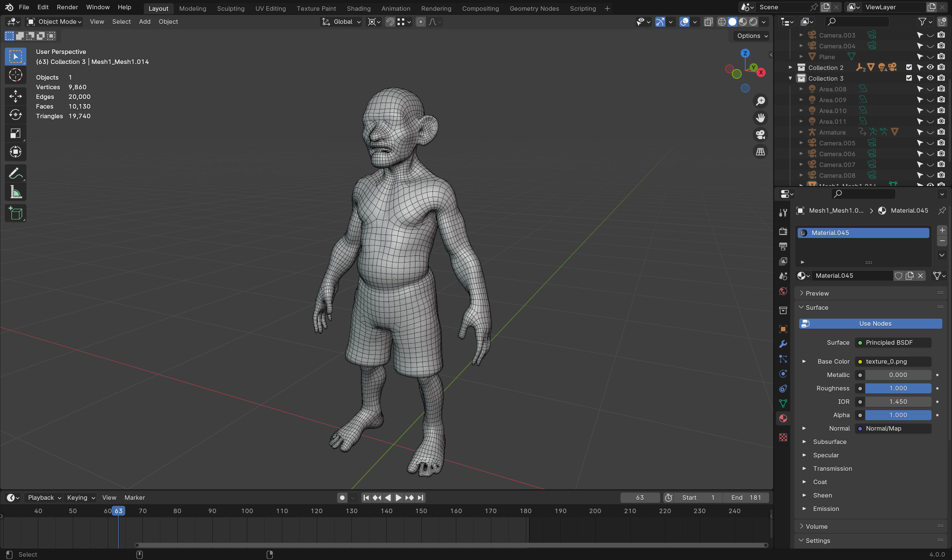Viewport: 952px width, 560px height.
Task: Open the Physics properties tab
Action: pos(783,374)
